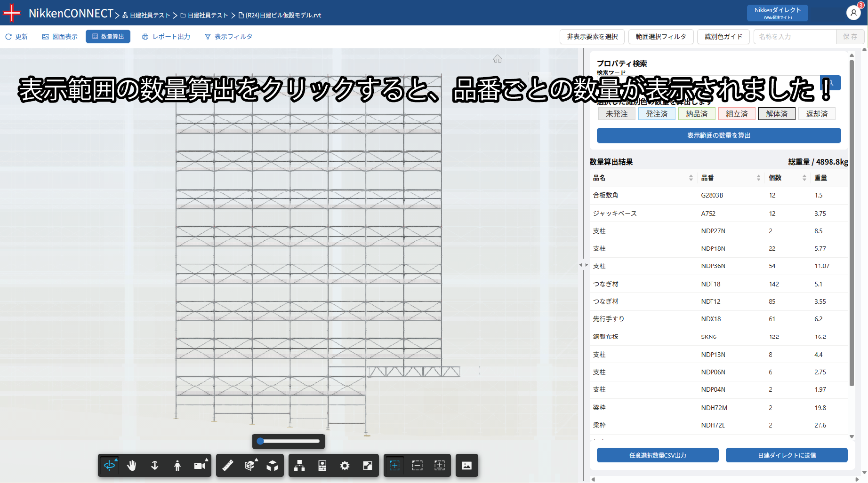Screen dimensions: 868x483
Task: Toggle the 発注済 status color filter
Action: click(x=657, y=114)
